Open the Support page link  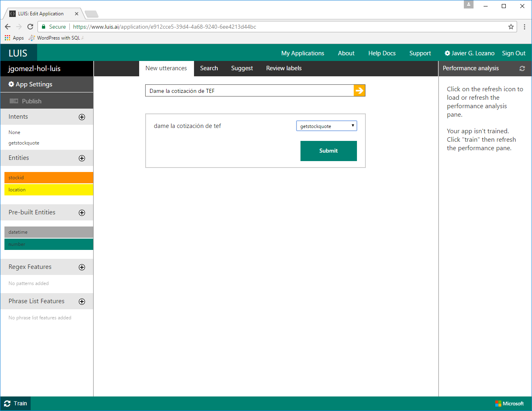[x=420, y=53]
